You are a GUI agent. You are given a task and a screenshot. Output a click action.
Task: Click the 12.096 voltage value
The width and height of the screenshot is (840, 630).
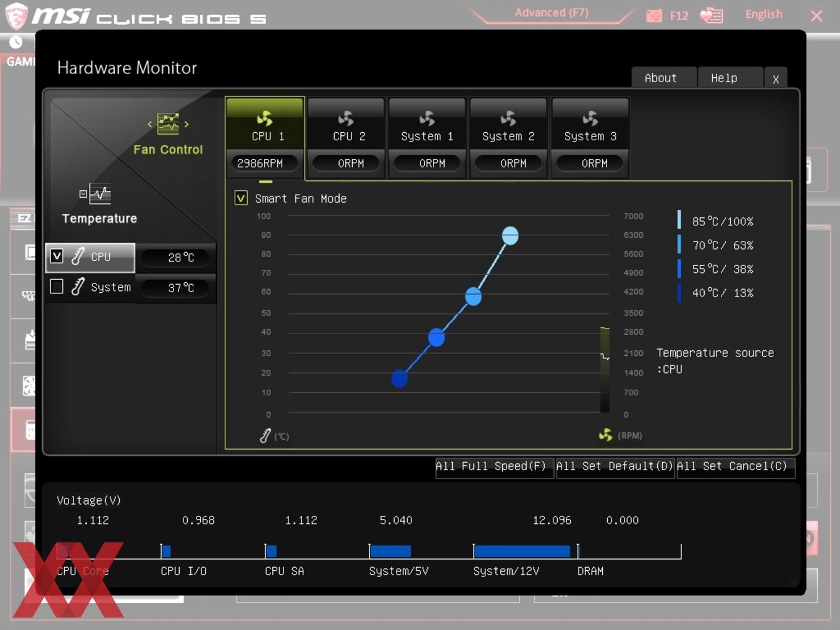pos(552,520)
